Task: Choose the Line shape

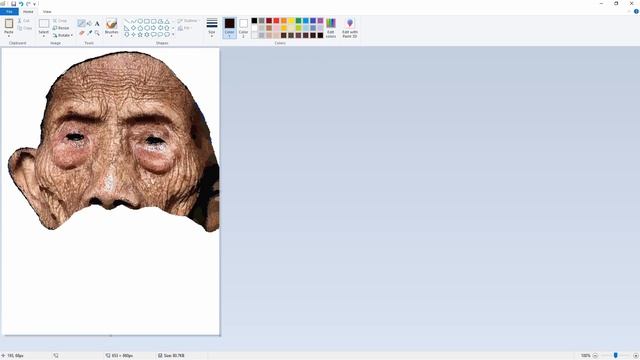Action: 127,21
